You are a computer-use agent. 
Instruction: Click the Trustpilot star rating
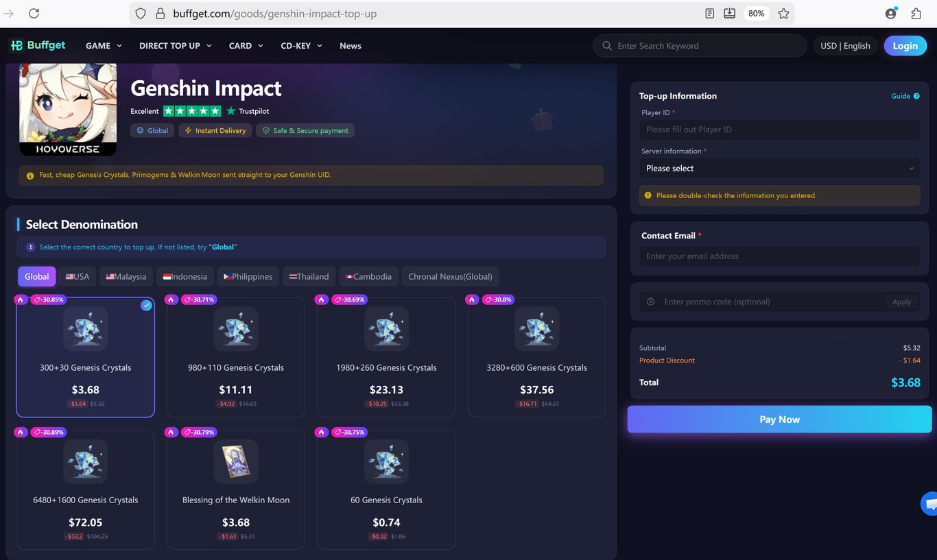point(192,111)
